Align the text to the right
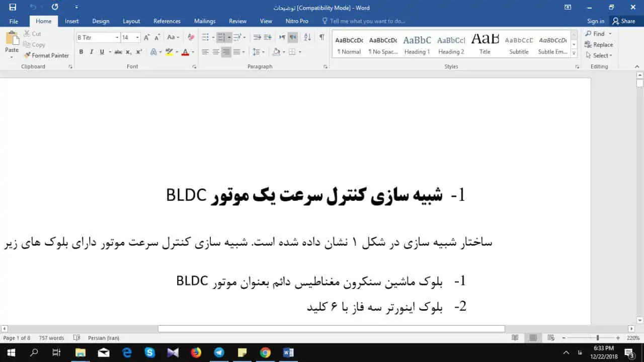 click(x=226, y=52)
